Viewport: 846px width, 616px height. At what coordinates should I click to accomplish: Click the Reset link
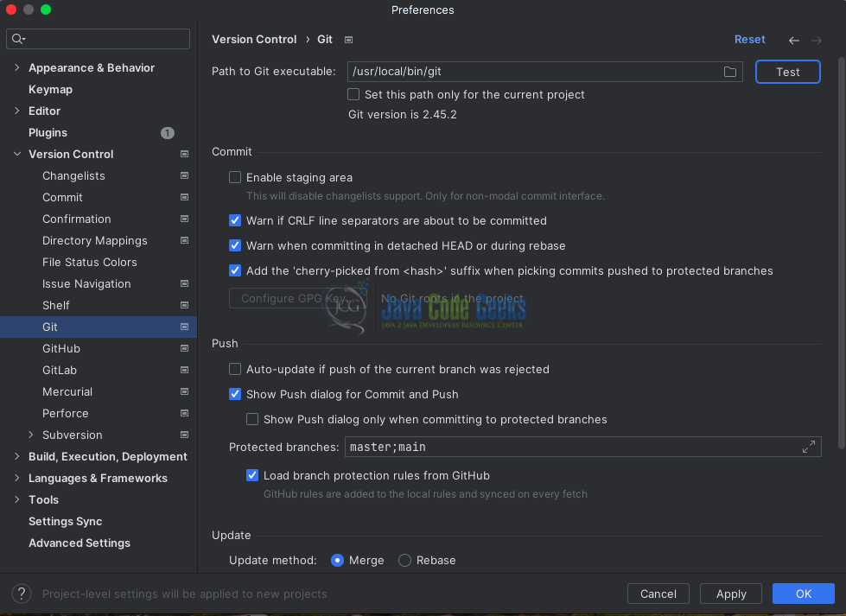[749, 40]
